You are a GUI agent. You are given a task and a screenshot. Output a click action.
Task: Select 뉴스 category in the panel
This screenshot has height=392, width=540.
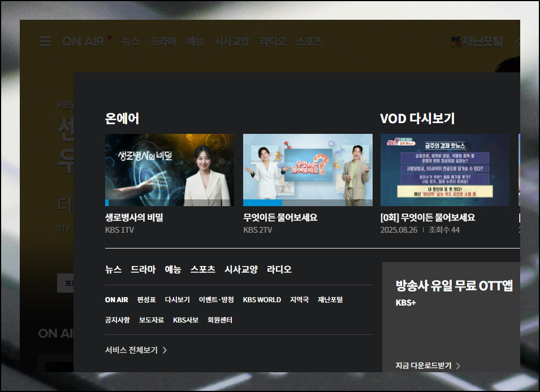[x=113, y=269]
